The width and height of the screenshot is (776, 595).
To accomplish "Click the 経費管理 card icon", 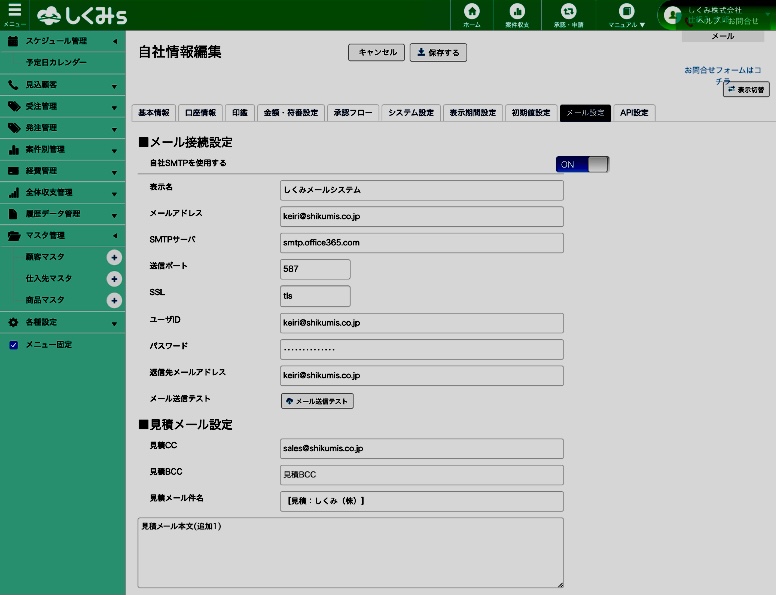I will (13, 171).
